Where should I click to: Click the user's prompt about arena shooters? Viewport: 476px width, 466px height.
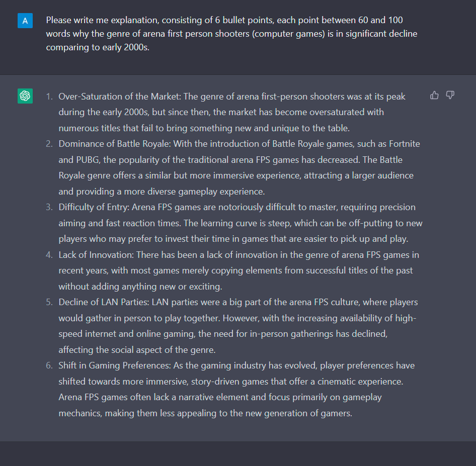[231, 34]
